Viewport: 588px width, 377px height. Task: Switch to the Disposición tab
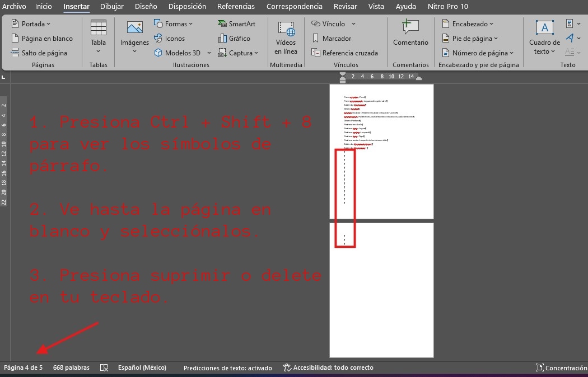[x=187, y=6]
